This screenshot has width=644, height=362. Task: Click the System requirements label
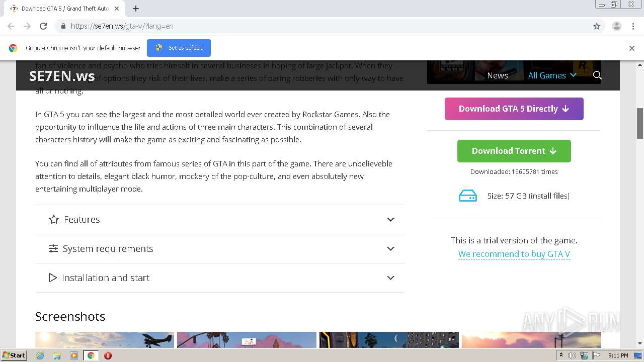click(x=108, y=249)
